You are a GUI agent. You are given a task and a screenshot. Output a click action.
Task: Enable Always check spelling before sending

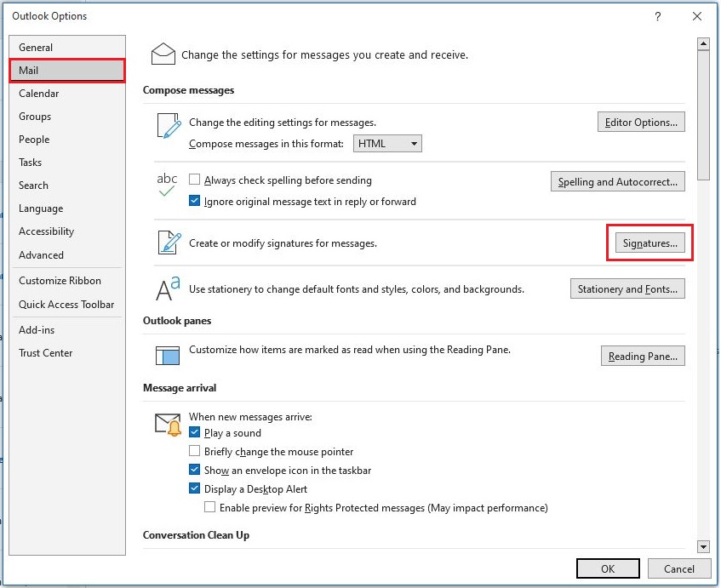pyautogui.click(x=195, y=180)
